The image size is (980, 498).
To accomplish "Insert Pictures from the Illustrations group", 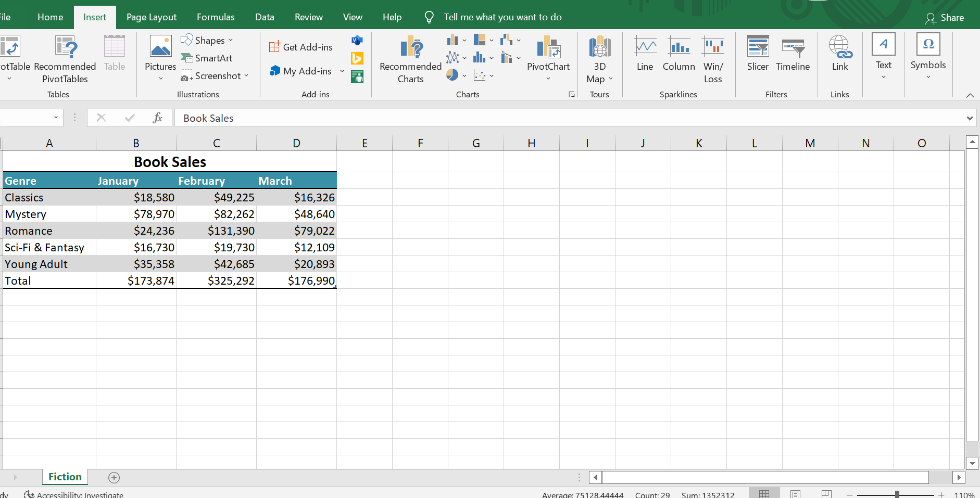I will [160, 58].
